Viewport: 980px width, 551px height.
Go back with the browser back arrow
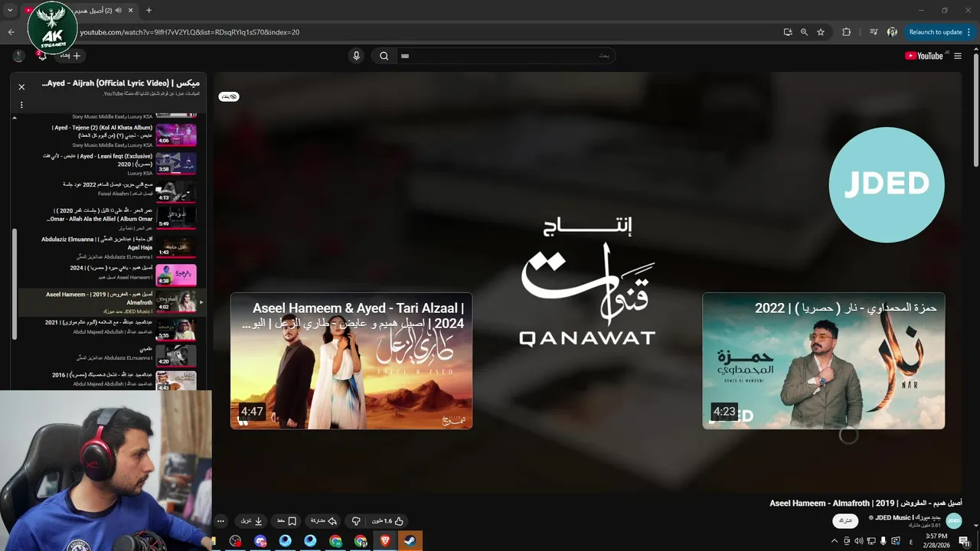click(11, 32)
